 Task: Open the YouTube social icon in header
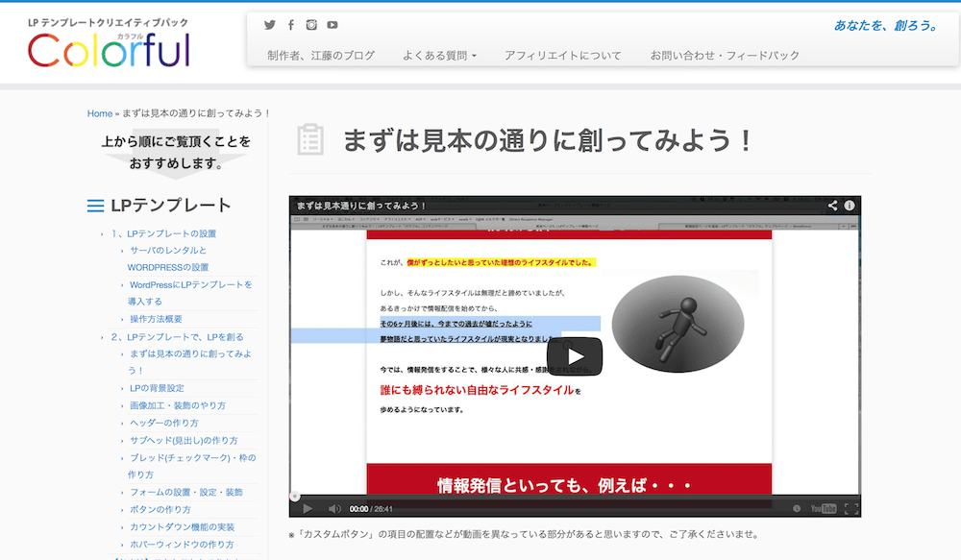[x=333, y=25]
